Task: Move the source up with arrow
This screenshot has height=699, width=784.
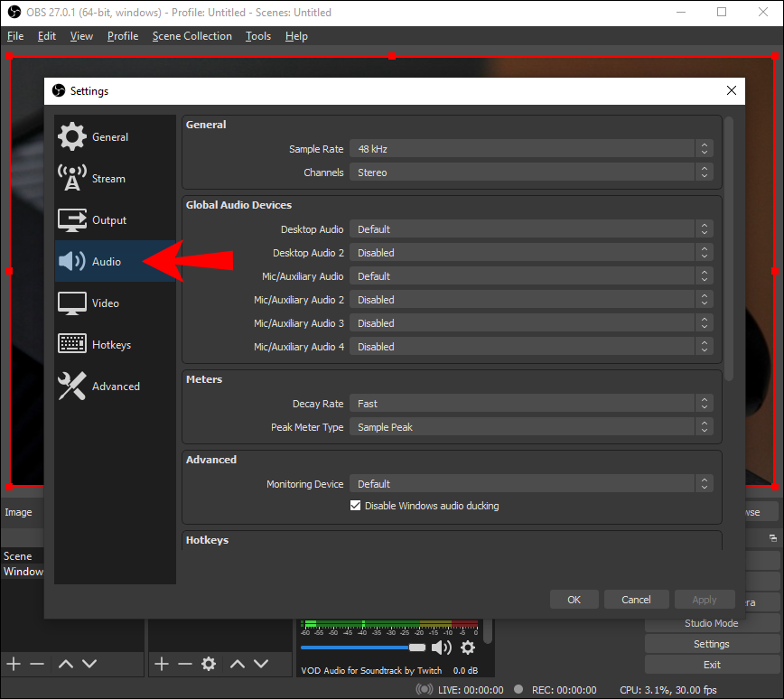Action: (237, 664)
